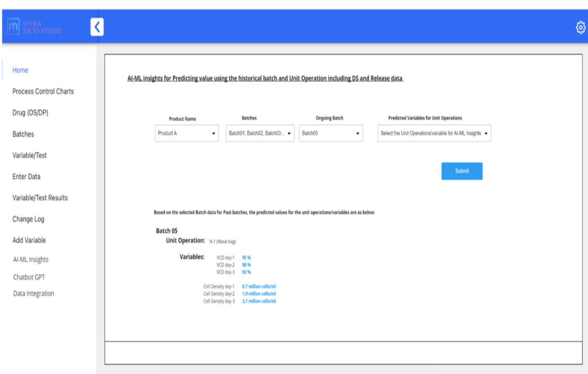The image size is (588, 374).
Task: Go to Home in the sidebar
Action: click(x=20, y=70)
